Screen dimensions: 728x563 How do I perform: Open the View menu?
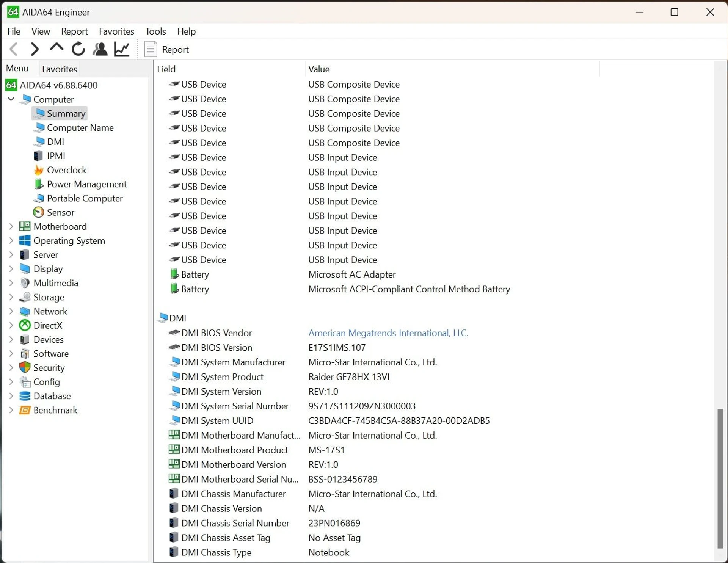(41, 31)
